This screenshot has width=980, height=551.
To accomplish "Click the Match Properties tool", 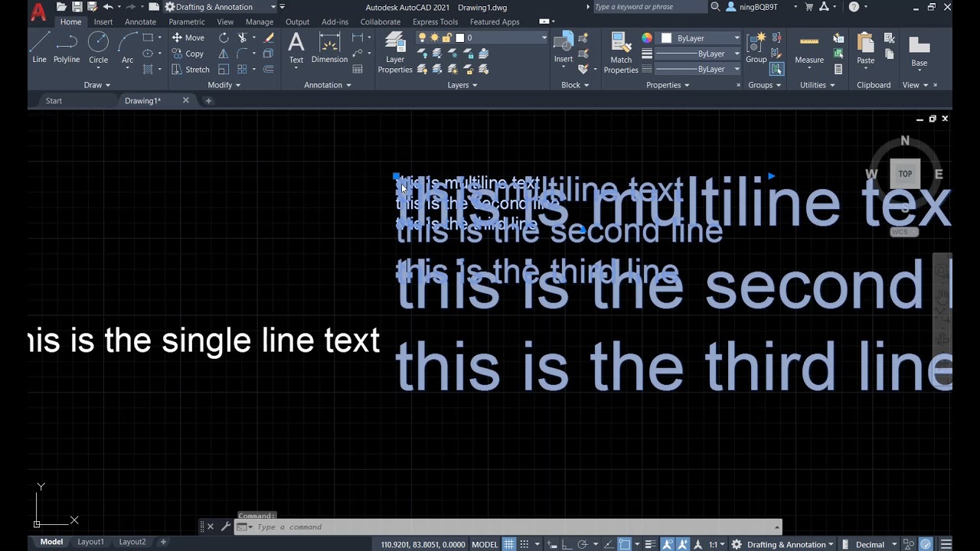I will point(621,52).
